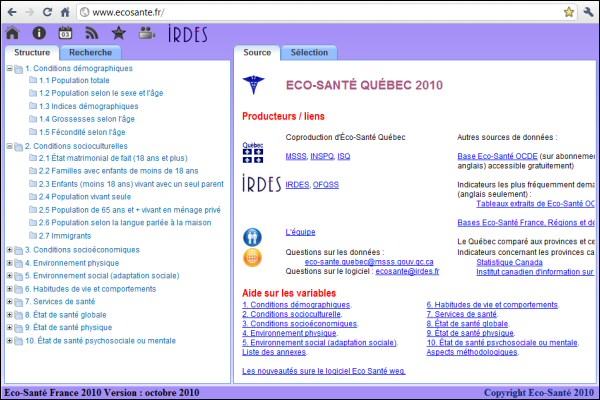The image size is (600, 400).
Task: Expand the 7. Services de santé node
Action: coord(10,302)
